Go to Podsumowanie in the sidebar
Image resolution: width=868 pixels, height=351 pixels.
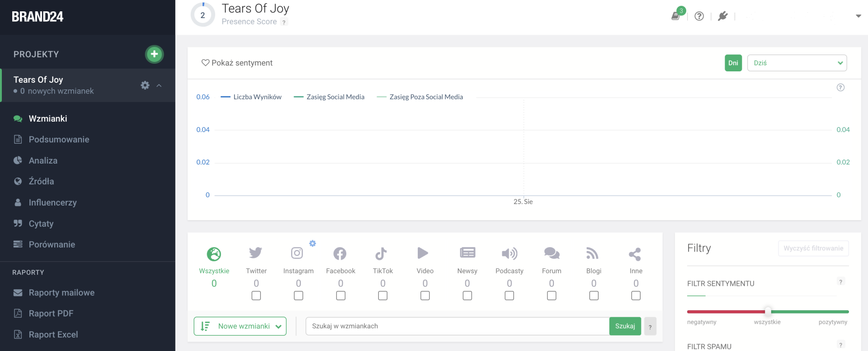[59, 140]
